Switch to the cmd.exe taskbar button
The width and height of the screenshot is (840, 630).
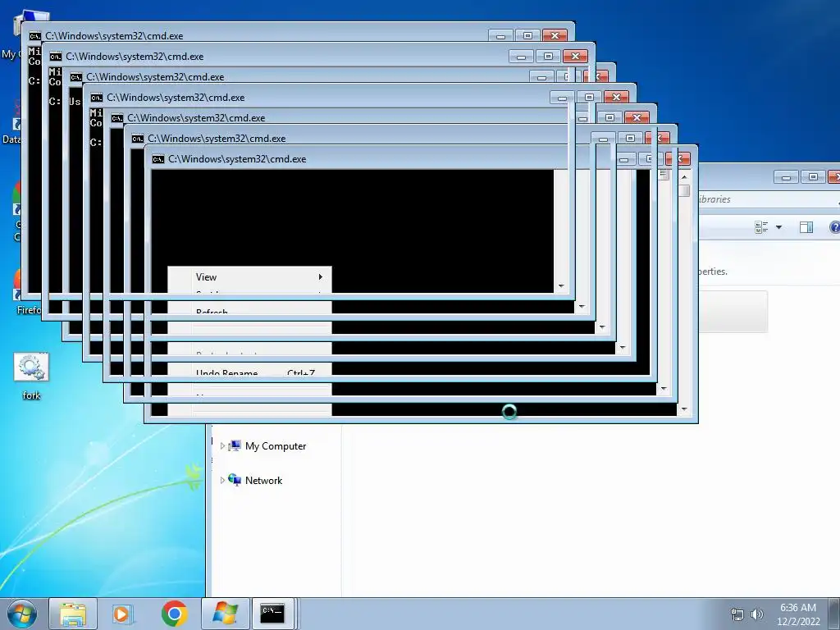coord(272,614)
